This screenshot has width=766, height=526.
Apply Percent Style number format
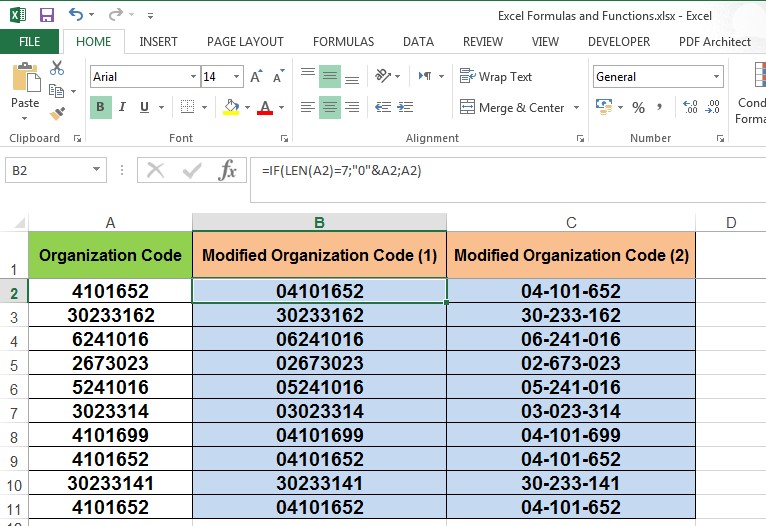638,108
